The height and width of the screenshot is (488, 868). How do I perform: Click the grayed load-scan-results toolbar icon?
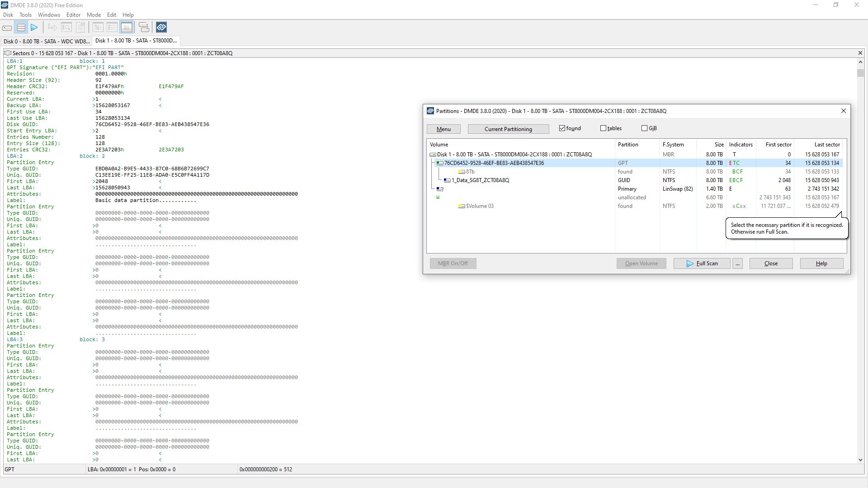52,28
